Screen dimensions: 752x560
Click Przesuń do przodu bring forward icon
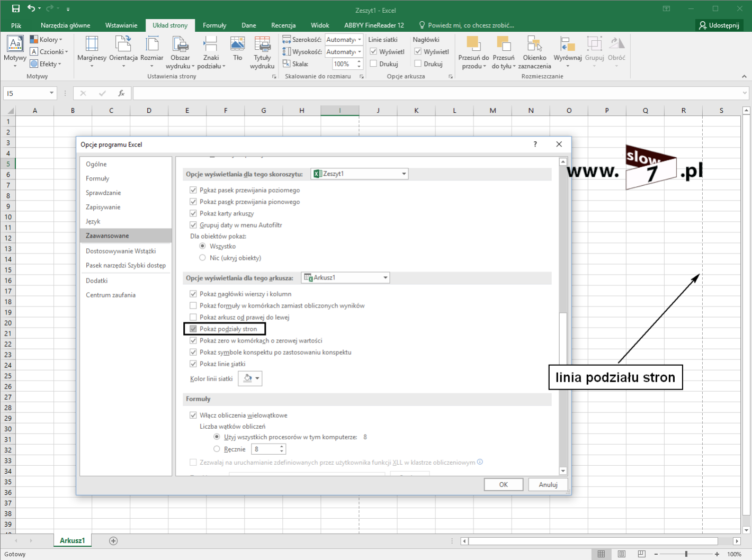473,52
